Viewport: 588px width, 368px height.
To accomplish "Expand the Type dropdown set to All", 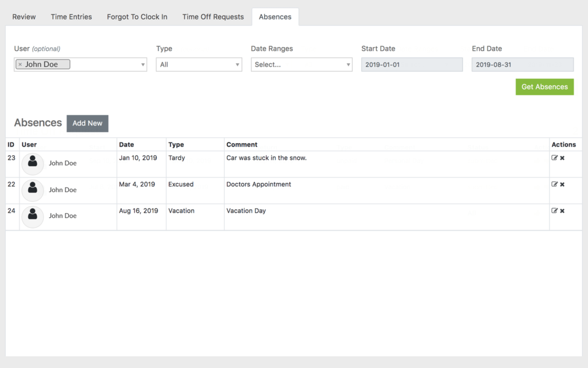I will tap(199, 65).
